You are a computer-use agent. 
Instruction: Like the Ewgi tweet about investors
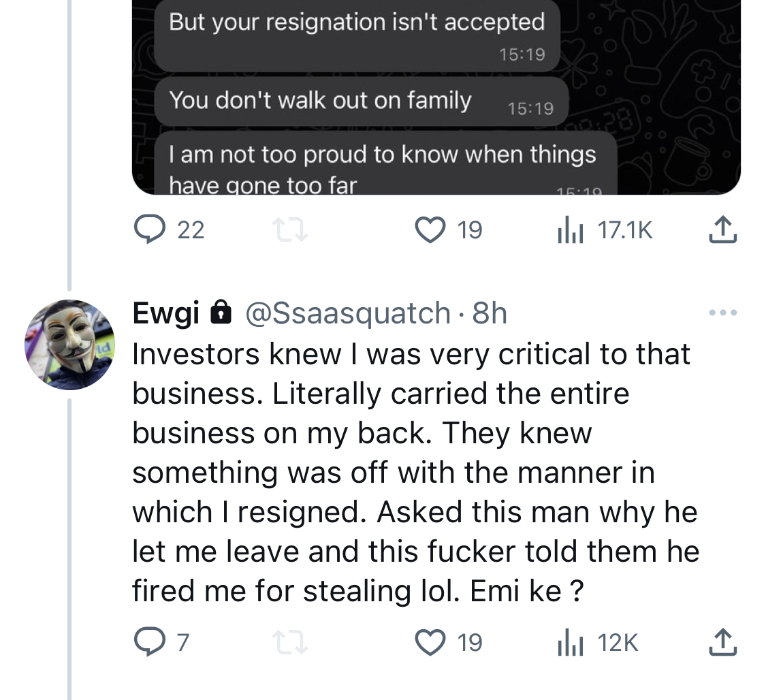(x=449, y=642)
